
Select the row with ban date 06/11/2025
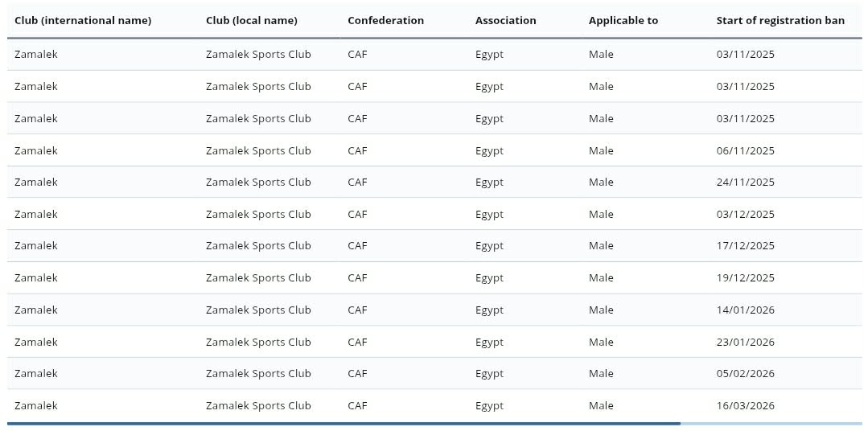point(434,150)
